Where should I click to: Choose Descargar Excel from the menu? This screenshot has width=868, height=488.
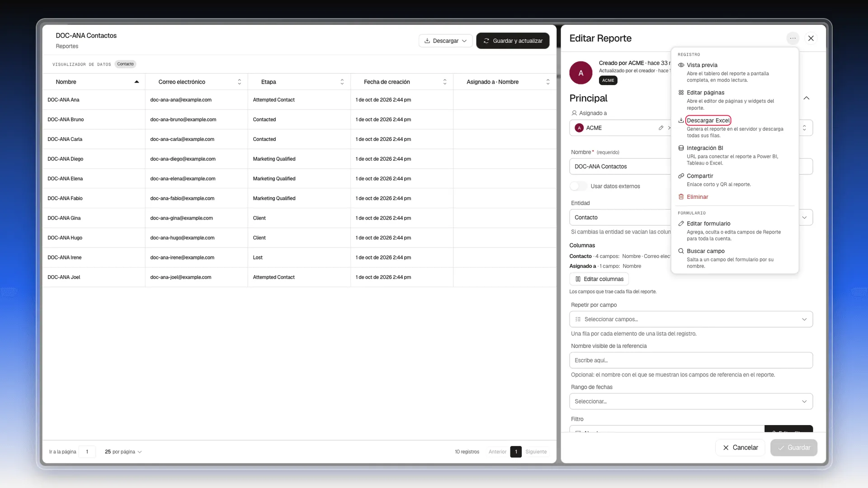[735, 127]
